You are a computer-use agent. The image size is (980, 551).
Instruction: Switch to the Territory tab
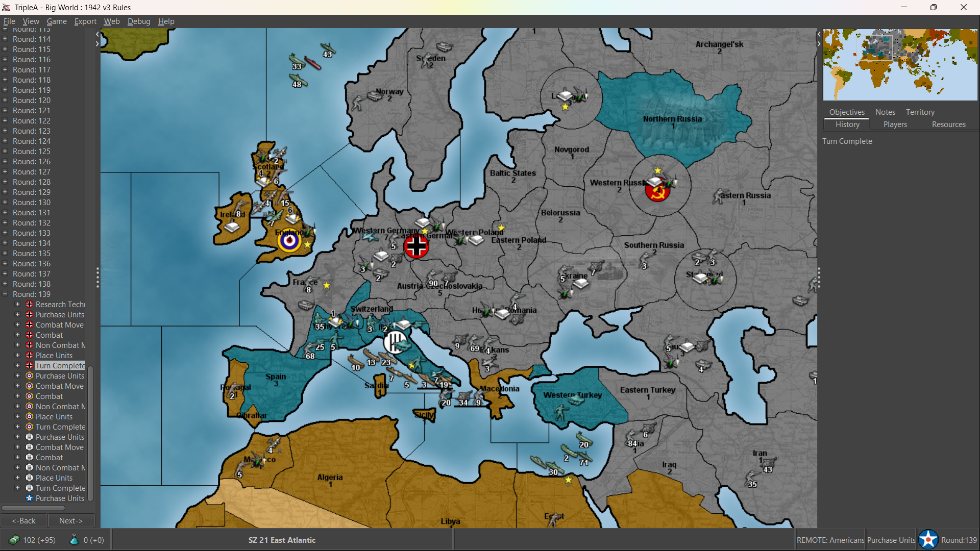click(920, 112)
